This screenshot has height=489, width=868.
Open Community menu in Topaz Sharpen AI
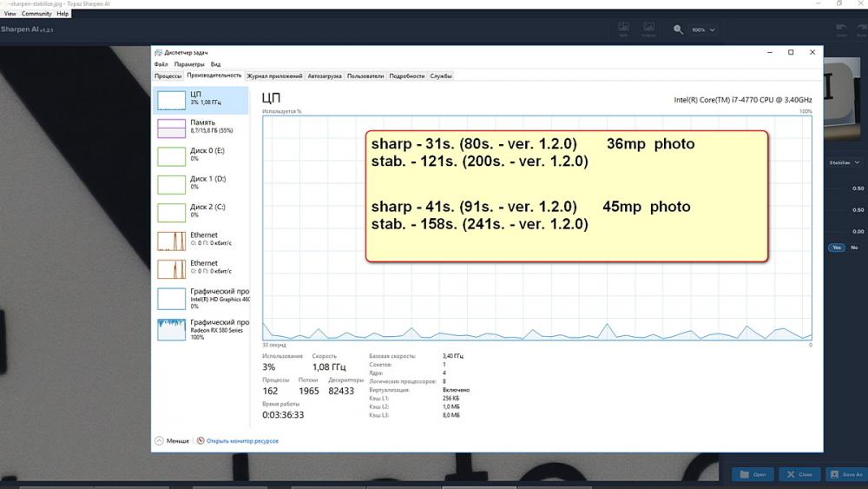(x=36, y=13)
